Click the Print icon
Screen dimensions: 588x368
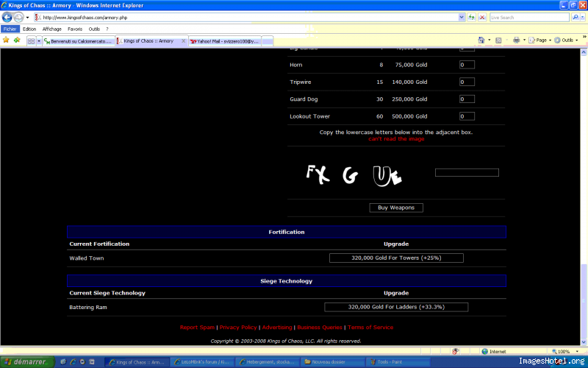(x=517, y=40)
